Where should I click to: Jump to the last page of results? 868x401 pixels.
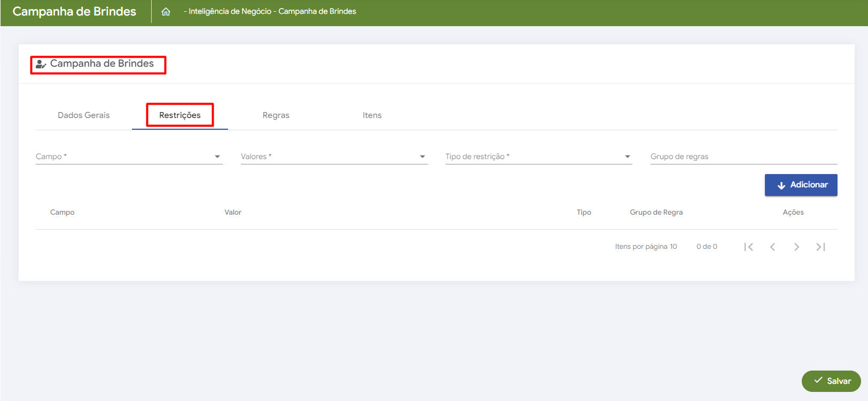tap(820, 247)
